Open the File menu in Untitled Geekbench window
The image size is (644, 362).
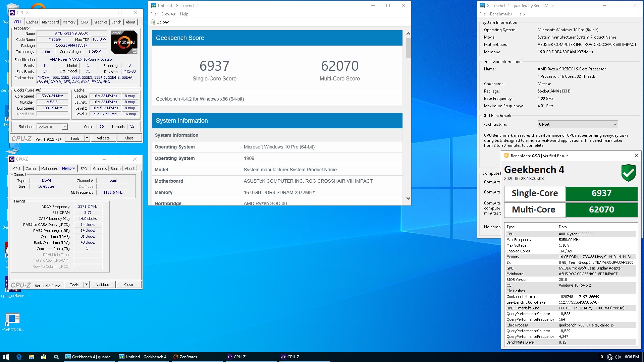(x=154, y=14)
